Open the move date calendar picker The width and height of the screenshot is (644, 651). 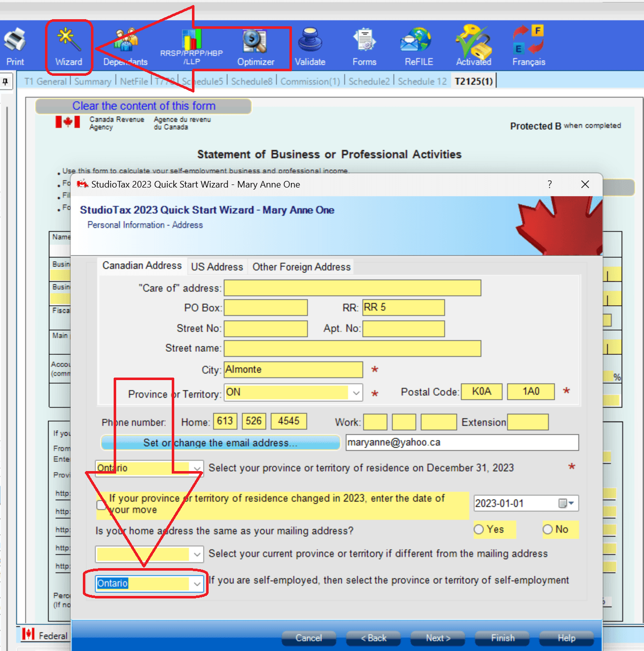[x=566, y=503]
